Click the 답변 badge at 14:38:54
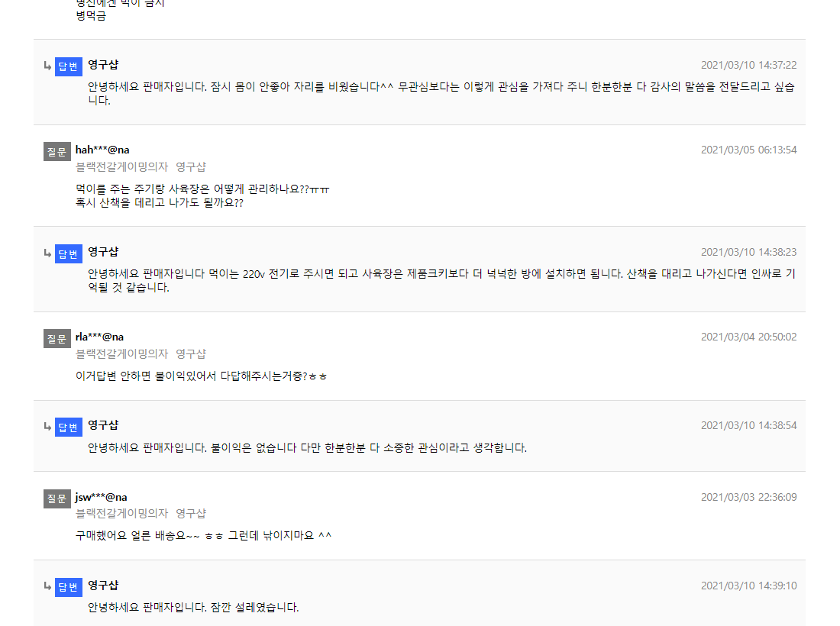Image resolution: width=840 pixels, height=626 pixels. tap(69, 427)
